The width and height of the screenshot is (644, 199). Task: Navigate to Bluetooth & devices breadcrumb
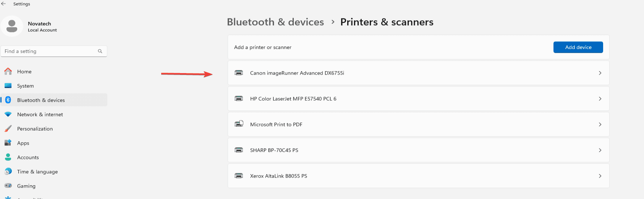tap(275, 22)
